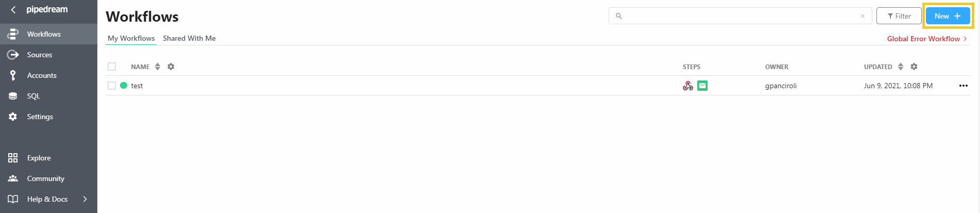Open the three-dot menu for test
Image resolution: width=980 pixels, height=213 pixels.
click(964, 86)
